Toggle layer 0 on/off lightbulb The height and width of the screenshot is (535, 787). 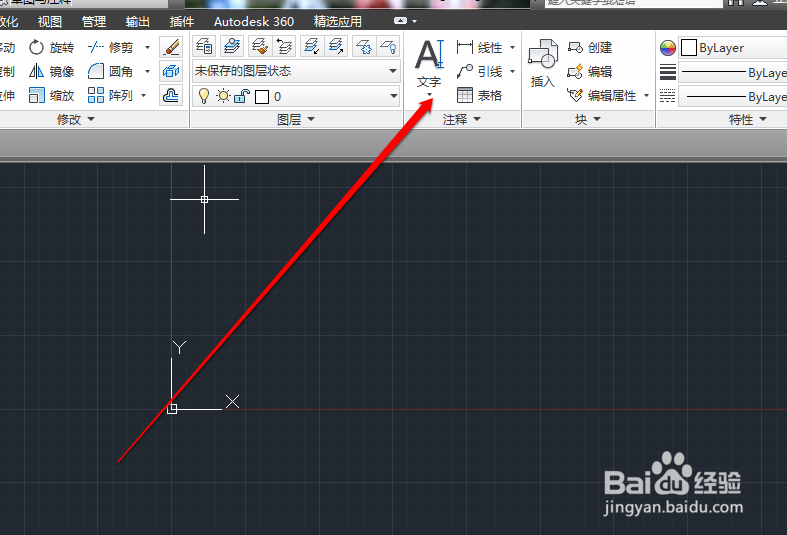tap(204, 96)
